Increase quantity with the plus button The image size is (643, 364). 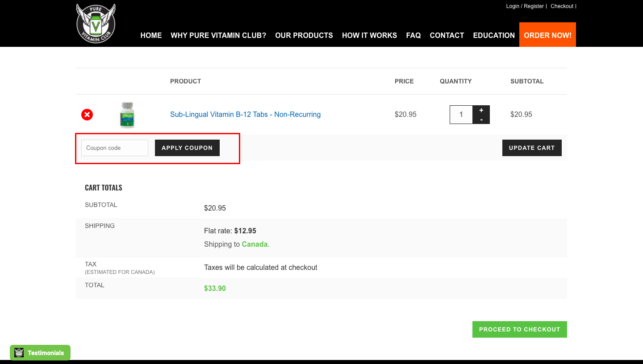coord(481,110)
